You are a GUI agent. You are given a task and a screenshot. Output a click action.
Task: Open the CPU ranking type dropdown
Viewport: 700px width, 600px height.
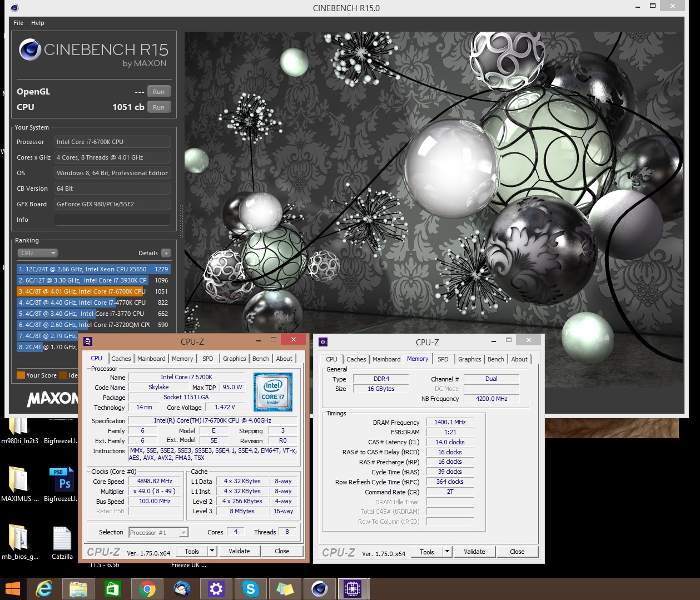click(x=37, y=253)
